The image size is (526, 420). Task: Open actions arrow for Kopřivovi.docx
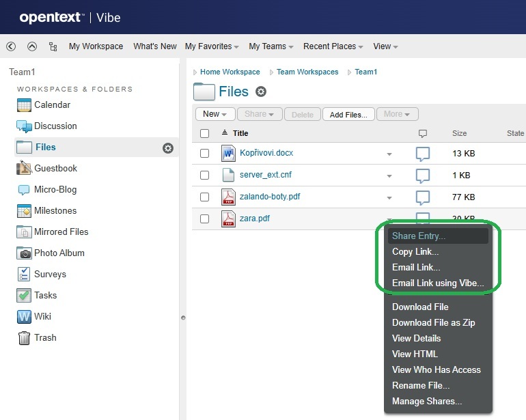[389, 154]
